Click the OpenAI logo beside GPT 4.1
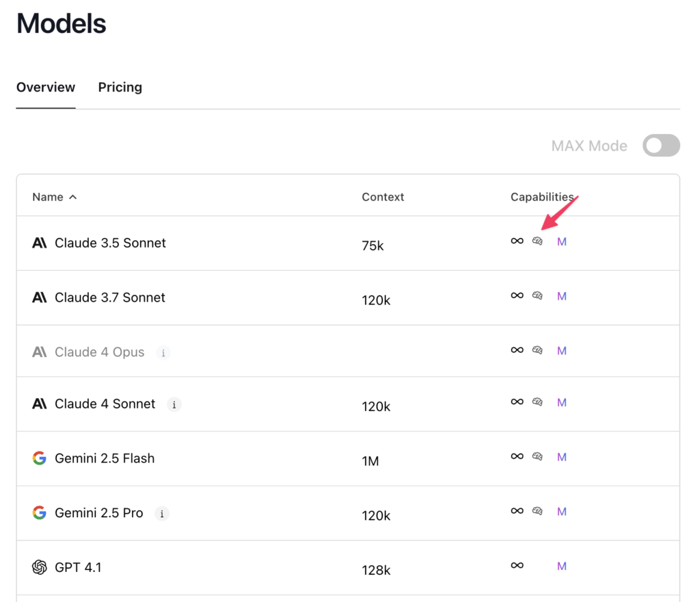 [39, 567]
